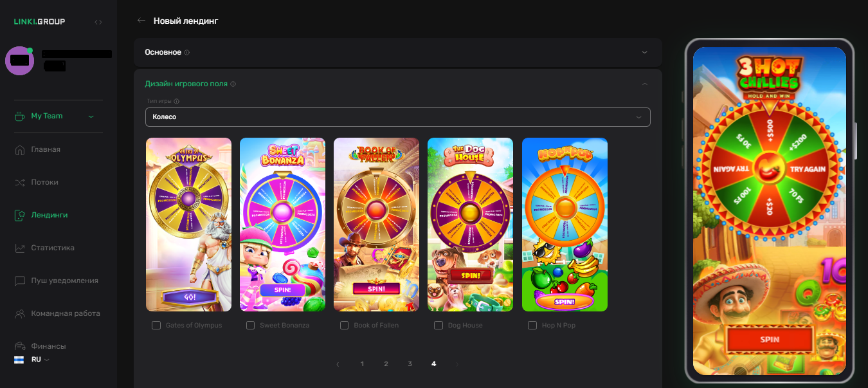868x388 pixels.
Task: Open Пуш уведомления via the message icon
Action: [19, 281]
